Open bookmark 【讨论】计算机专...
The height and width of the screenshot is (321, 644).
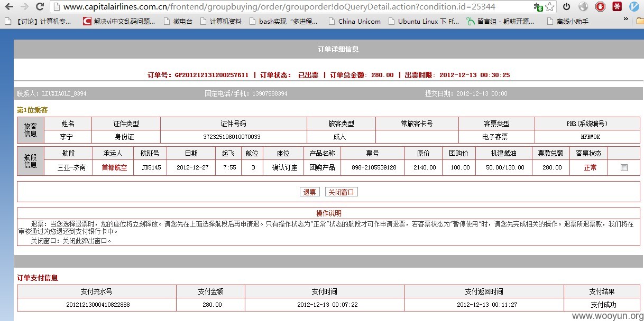click(38, 22)
